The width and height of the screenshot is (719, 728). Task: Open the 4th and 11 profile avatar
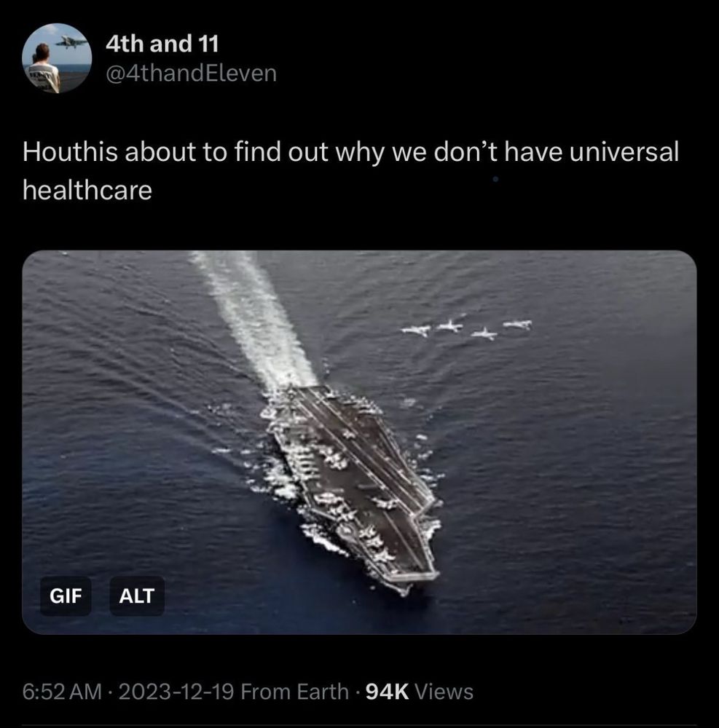pyautogui.click(x=57, y=58)
